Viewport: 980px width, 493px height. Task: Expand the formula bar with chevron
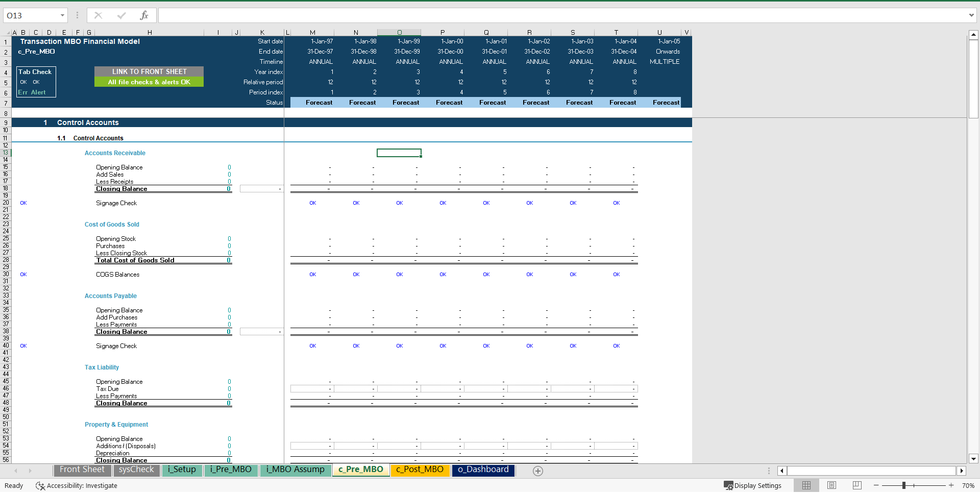971,15
